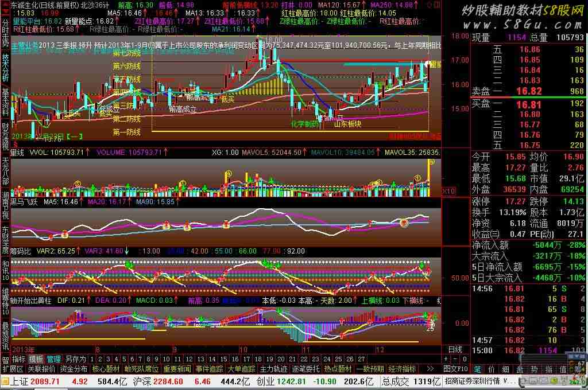Image resolution: width=588 pixels, height=390 pixels.
Task: Open the 一致预期 tab
Action: pyautogui.click(x=370, y=369)
